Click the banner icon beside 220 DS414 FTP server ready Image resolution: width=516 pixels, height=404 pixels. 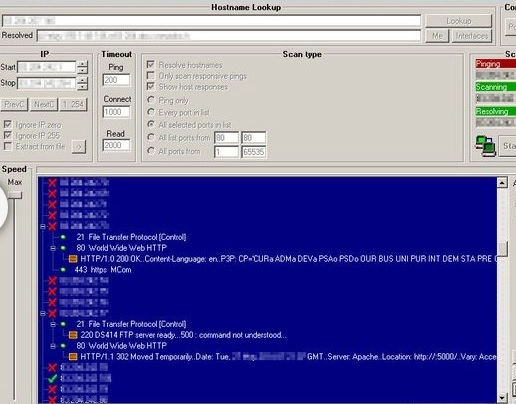pos(73,335)
